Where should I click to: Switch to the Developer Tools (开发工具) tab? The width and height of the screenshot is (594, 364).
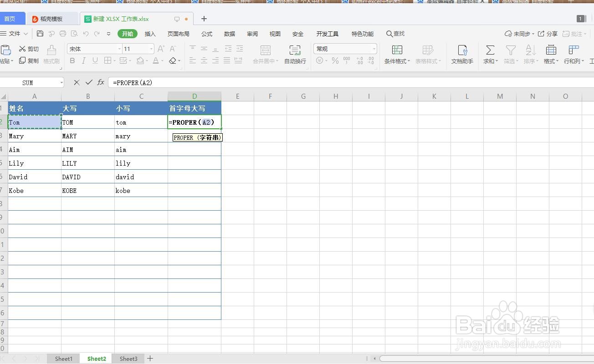point(328,34)
